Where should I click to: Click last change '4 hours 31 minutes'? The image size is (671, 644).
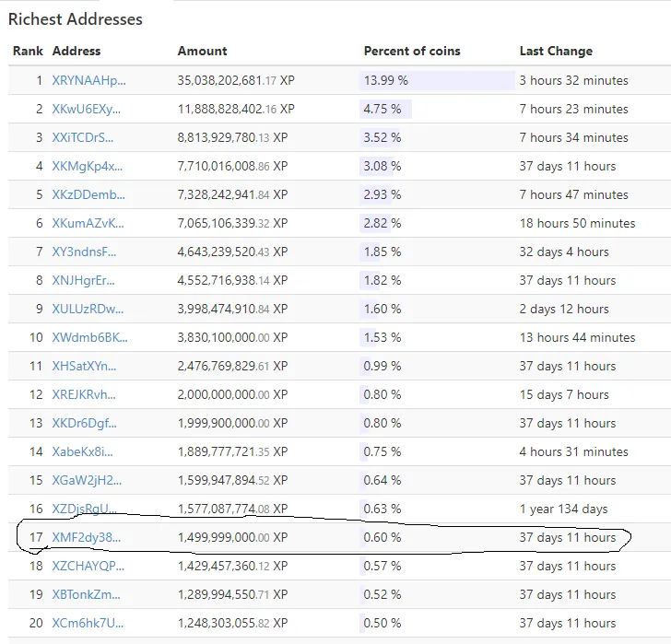574,452
